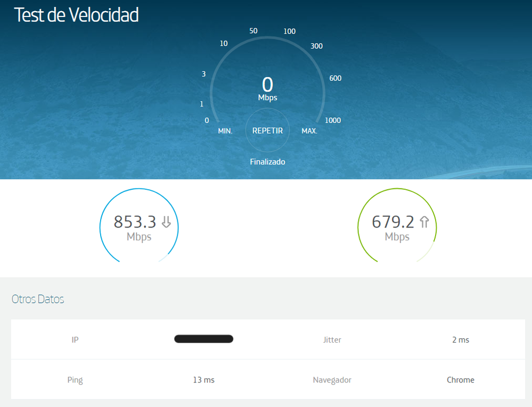Click the Finalizado status text

click(267, 161)
